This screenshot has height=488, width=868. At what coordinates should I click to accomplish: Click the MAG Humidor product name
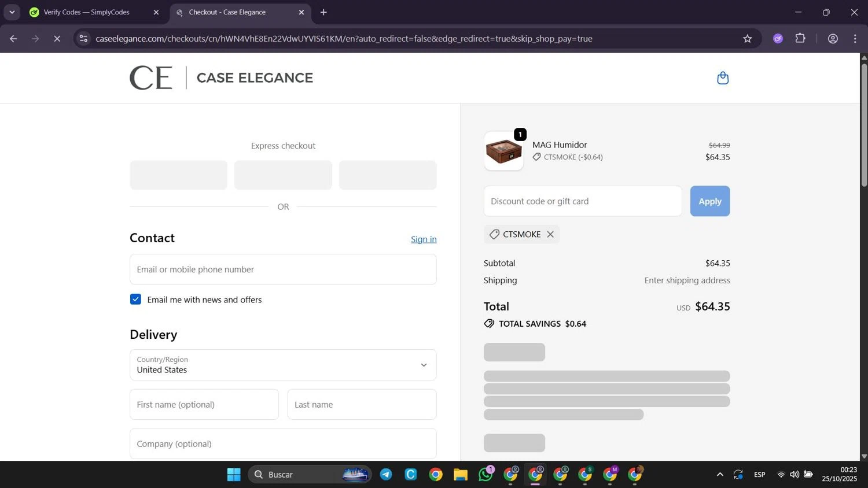(x=560, y=145)
